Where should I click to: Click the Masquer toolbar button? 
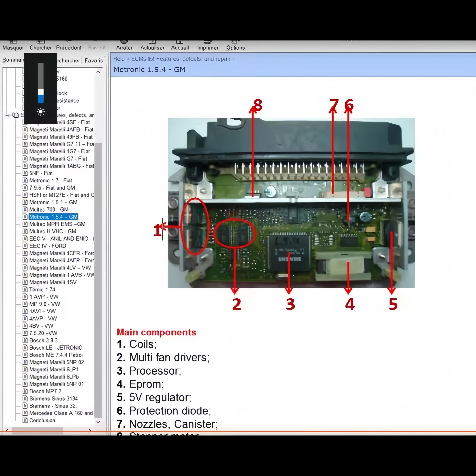point(13,46)
